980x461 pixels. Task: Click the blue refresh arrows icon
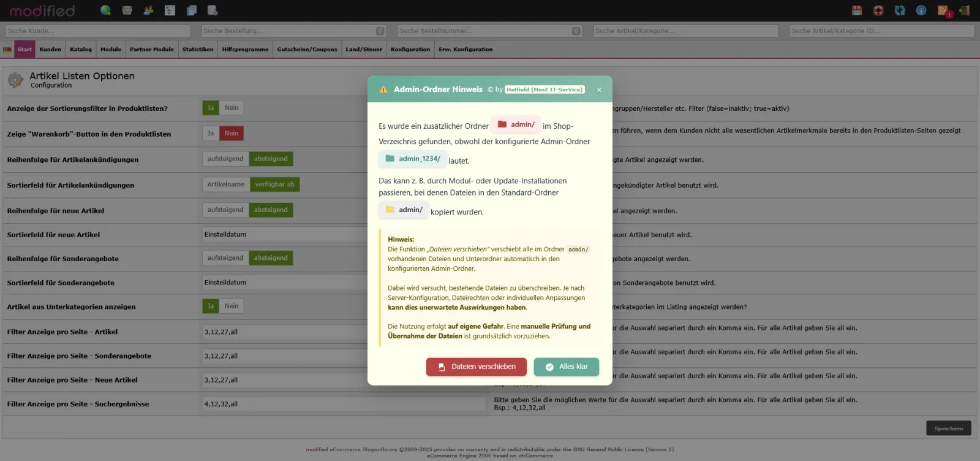coord(900,10)
